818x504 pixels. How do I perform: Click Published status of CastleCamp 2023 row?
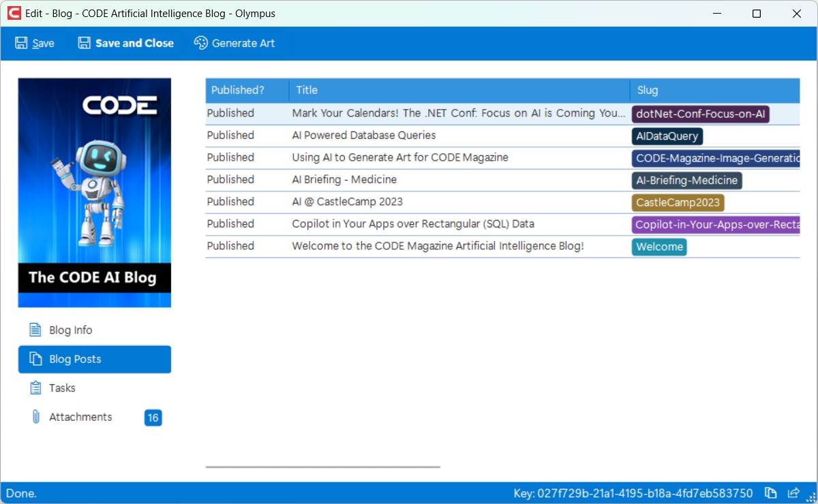(230, 202)
